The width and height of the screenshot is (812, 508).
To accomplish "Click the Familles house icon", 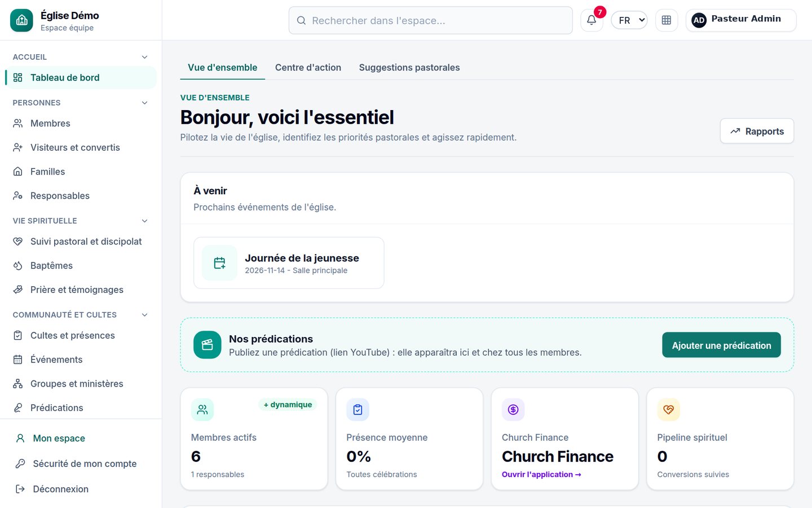I will click(x=18, y=172).
